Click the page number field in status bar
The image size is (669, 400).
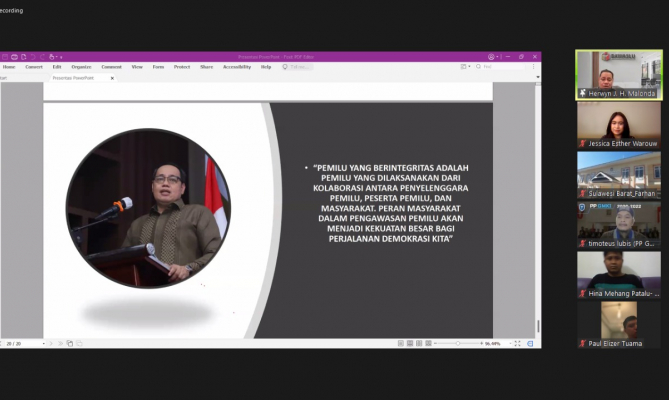pos(17,343)
